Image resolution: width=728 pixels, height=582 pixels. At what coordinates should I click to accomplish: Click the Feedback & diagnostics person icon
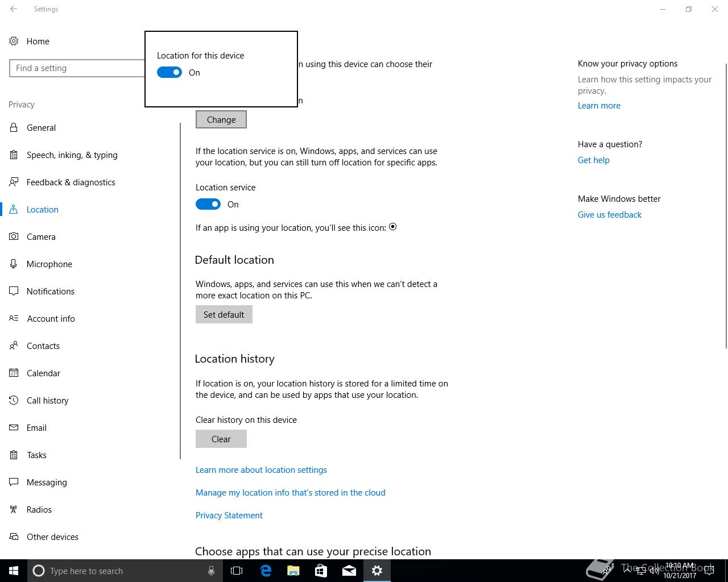click(14, 182)
